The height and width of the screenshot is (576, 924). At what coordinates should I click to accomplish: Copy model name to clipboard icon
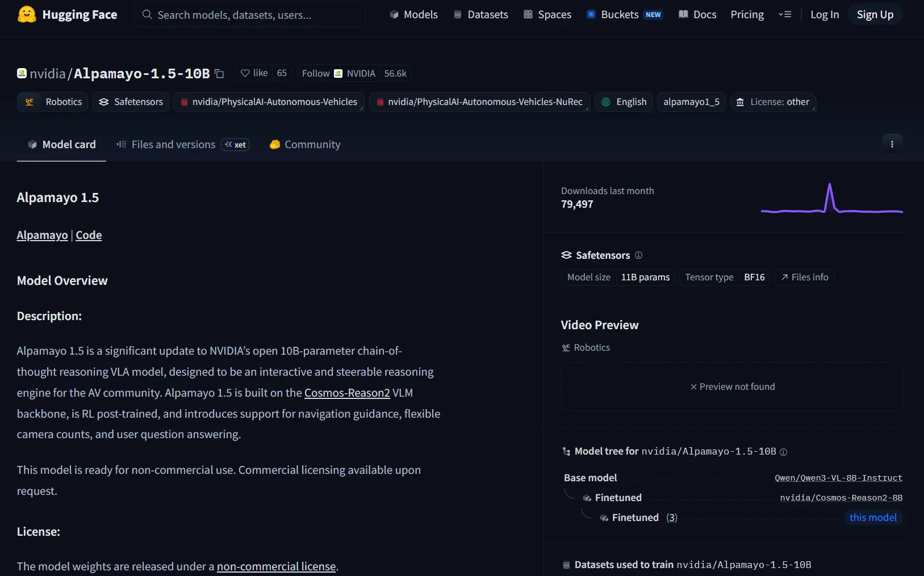point(219,74)
